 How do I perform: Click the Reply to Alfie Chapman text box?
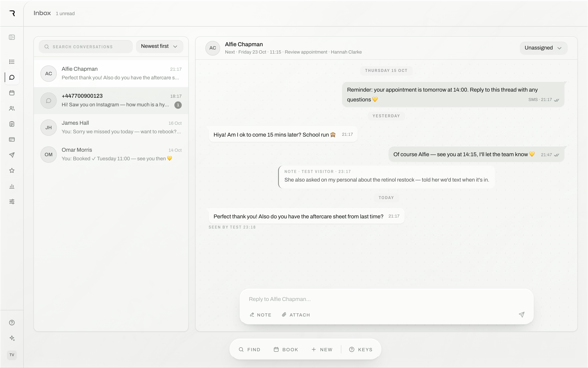point(386,299)
